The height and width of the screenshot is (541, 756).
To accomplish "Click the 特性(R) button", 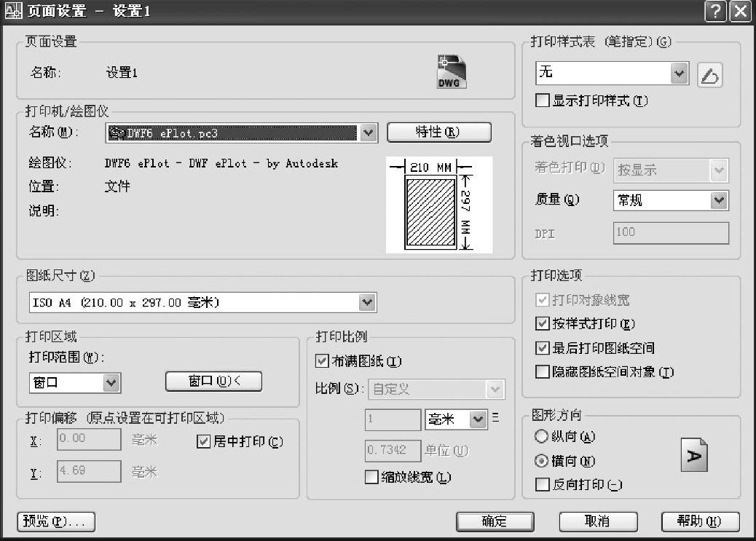I will pos(438,132).
